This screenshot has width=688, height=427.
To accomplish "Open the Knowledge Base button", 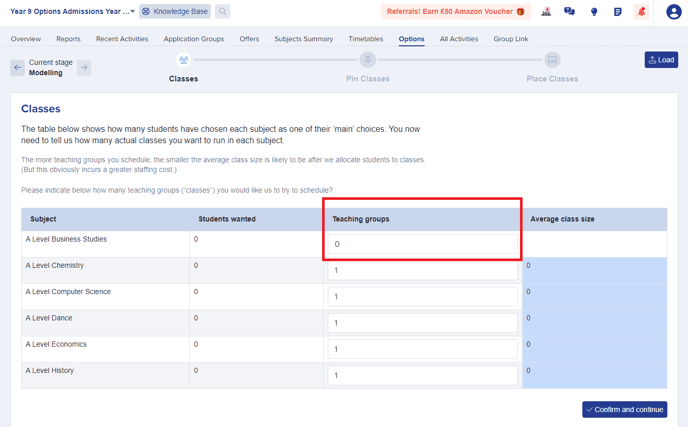I will coord(175,11).
